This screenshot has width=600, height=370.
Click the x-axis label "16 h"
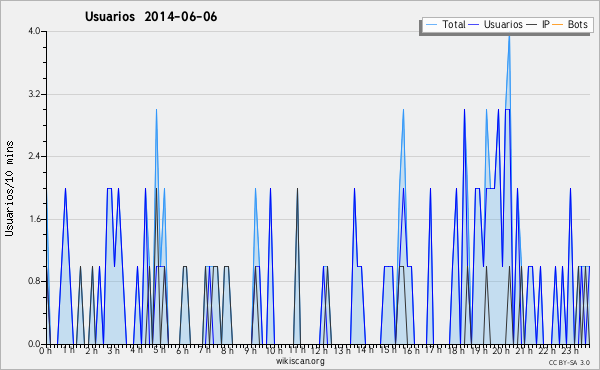tap(411, 351)
